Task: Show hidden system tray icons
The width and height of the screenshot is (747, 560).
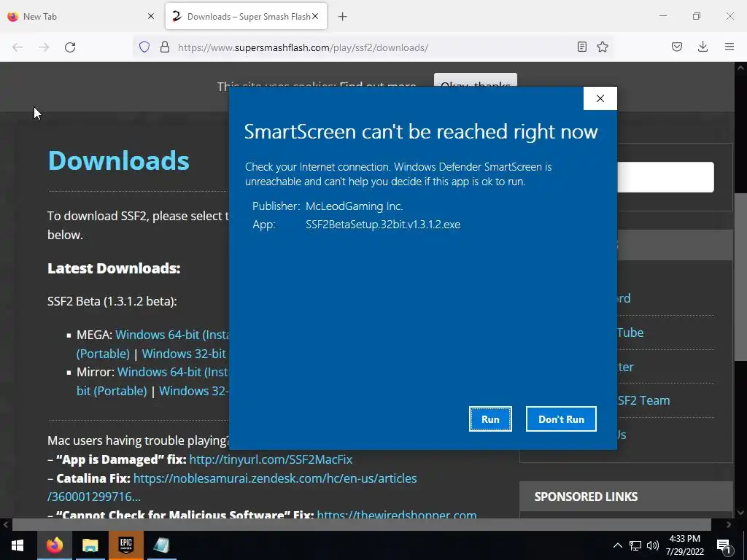Action: pyautogui.click(x=617, y=545)
